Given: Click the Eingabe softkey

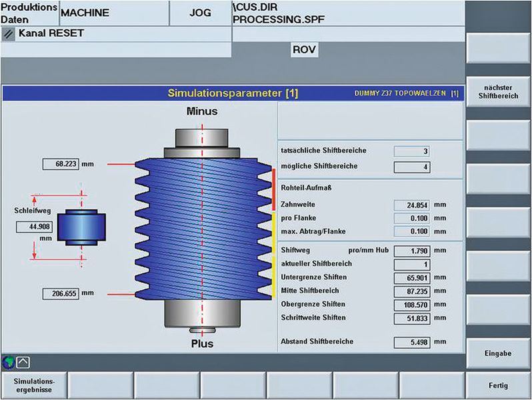Looking at the screenshot, I should click(x=498, y=353).
